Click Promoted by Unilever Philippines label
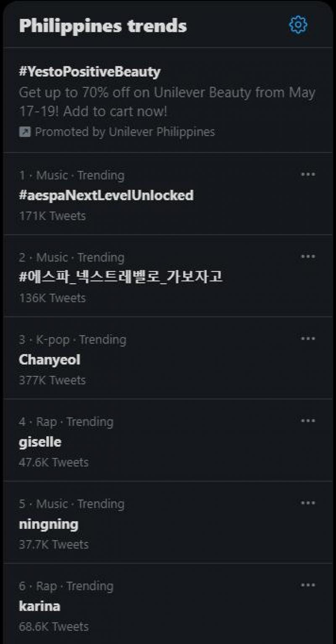Viewport: 336px width, 644px height. pyautogui.click(x=125, y=132)
